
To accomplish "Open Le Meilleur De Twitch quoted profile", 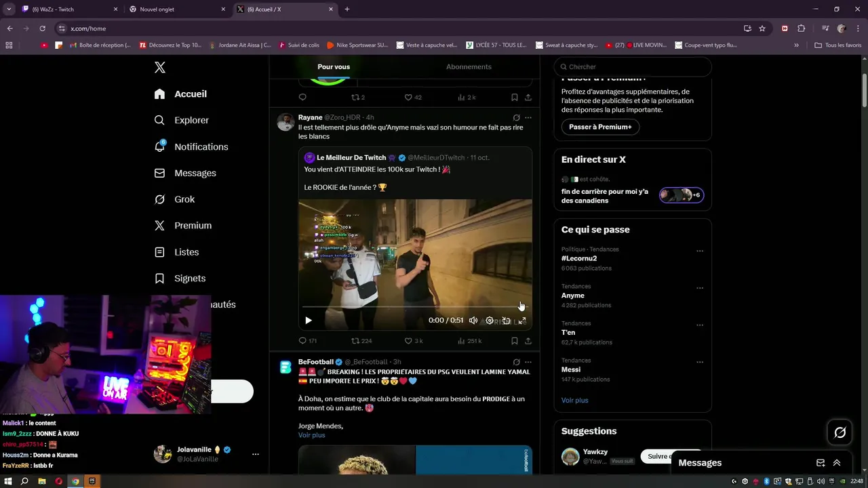I will coord(351,157).
